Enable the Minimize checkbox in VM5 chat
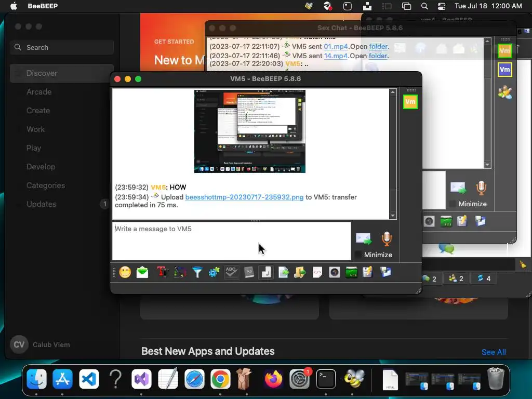 coord(357,255)
